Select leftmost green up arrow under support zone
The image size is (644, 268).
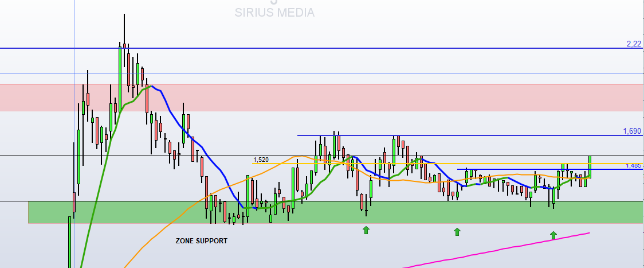click(366, 230)
